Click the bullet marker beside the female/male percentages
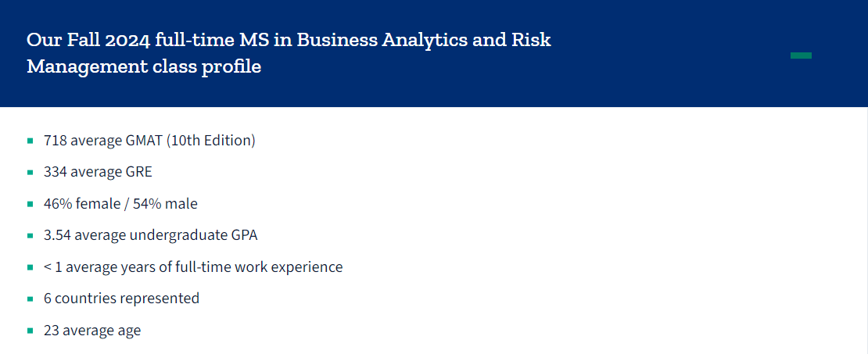The width and height of the screenshot is (868, 354). [x=30, y=204]
